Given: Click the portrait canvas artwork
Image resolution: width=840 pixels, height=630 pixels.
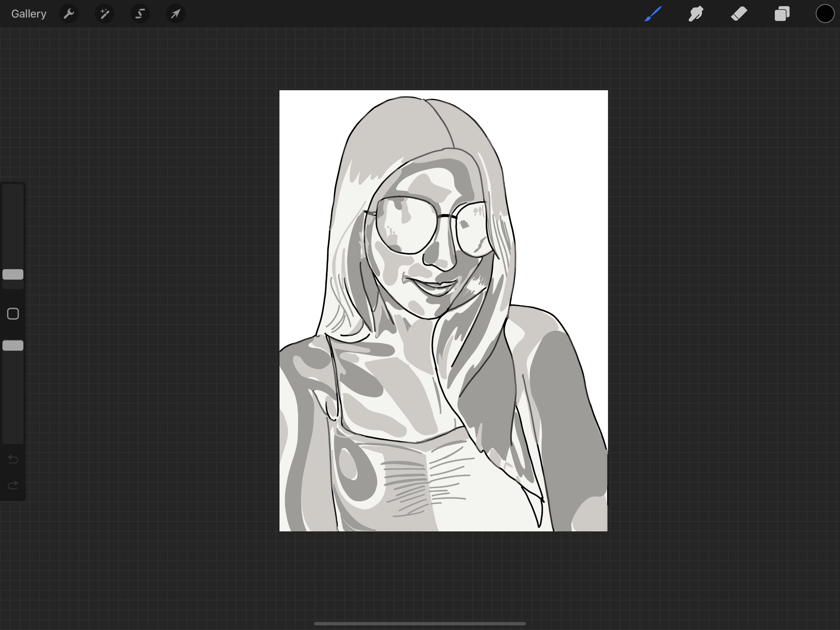Looking at the screenshot, I should coord(443,310).
